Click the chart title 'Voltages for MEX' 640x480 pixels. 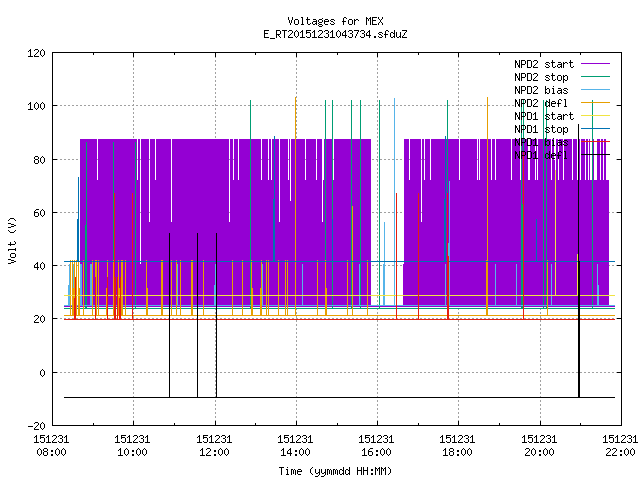pos(335,21)
